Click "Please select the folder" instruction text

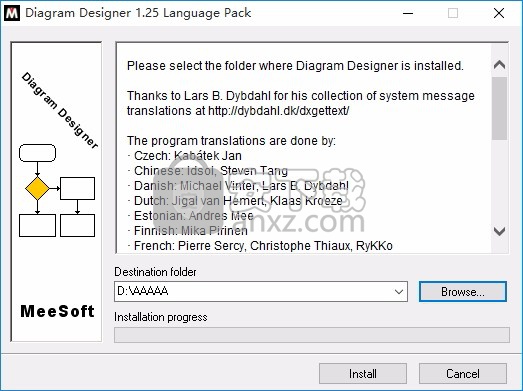(x=295, y=66)
